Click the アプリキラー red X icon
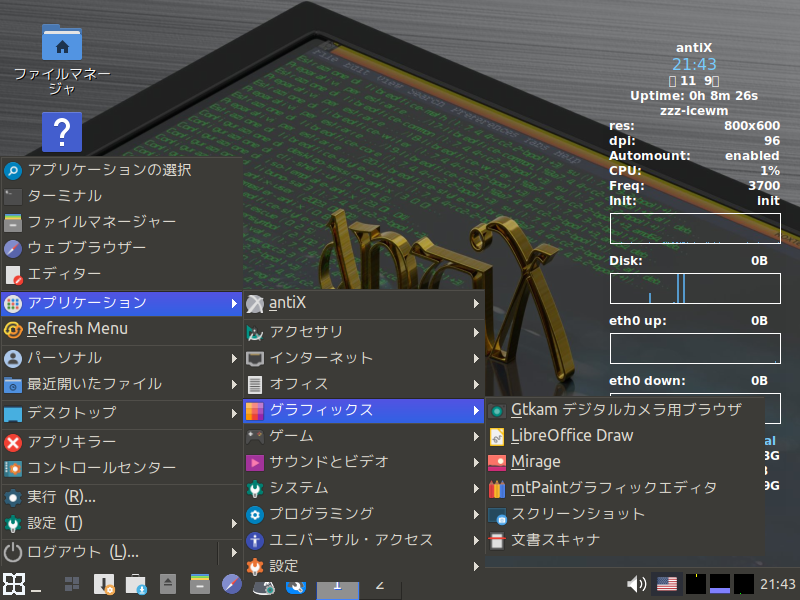The width and height of the screenshot is (800, 600). 13,442
